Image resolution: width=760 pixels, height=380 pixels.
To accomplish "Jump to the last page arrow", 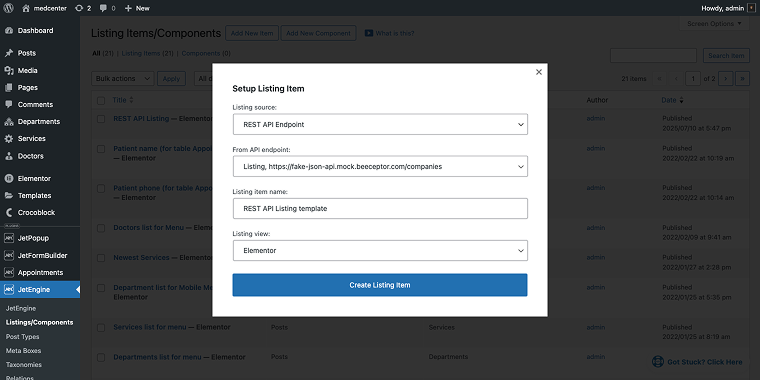I will (x=743, y=79).
